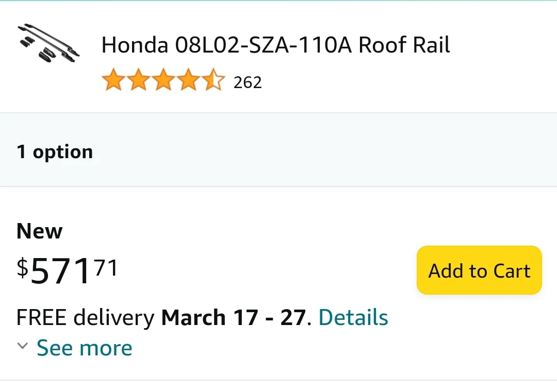Click the New condition label
The image size is (557, 392).
pyautogui.click(x=39, y=231)
